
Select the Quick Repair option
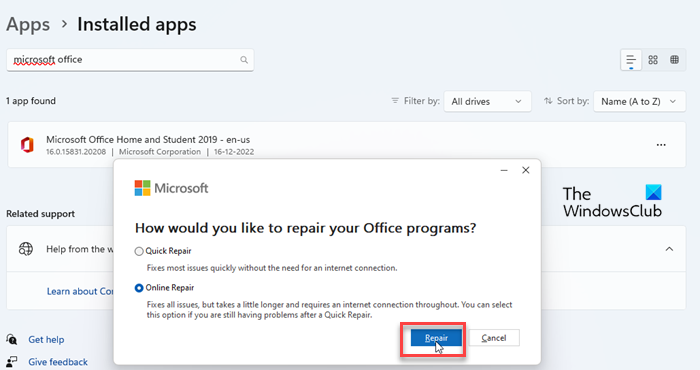click(x=139, y=251)
